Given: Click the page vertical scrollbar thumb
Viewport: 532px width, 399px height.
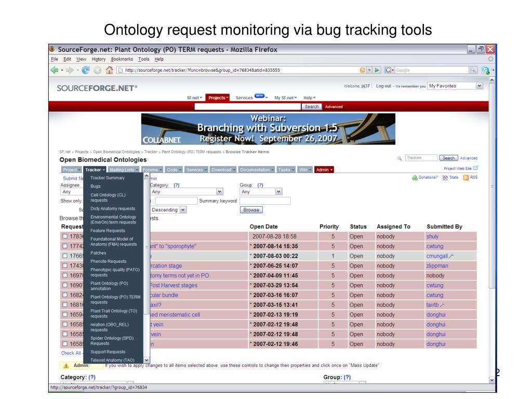Looking at the screenshot, I should coord(492,187).
